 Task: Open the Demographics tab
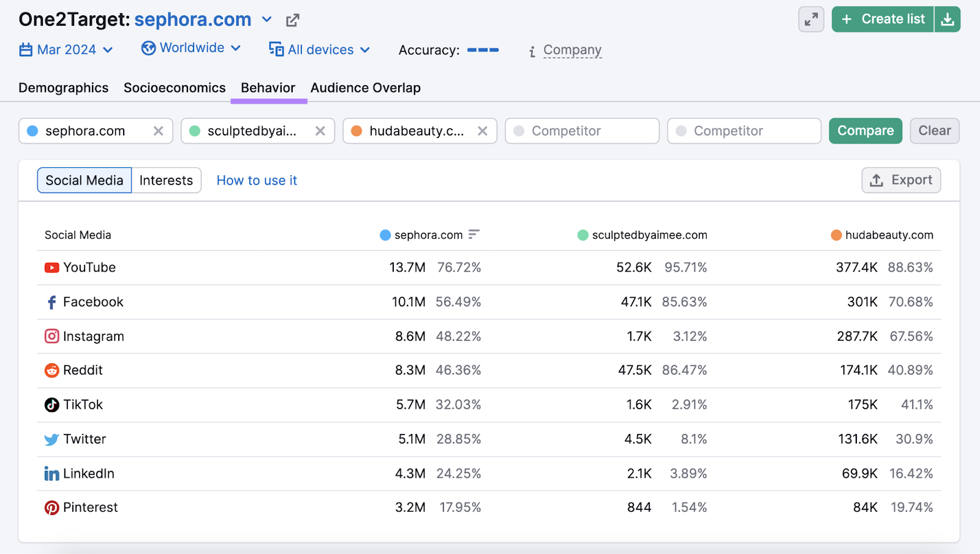[x=63, y=88]
